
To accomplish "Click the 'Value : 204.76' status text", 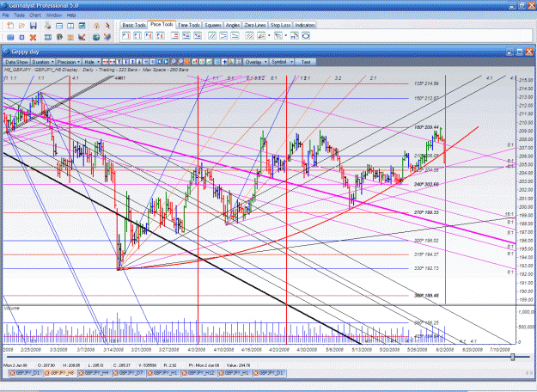I will 238,365.
